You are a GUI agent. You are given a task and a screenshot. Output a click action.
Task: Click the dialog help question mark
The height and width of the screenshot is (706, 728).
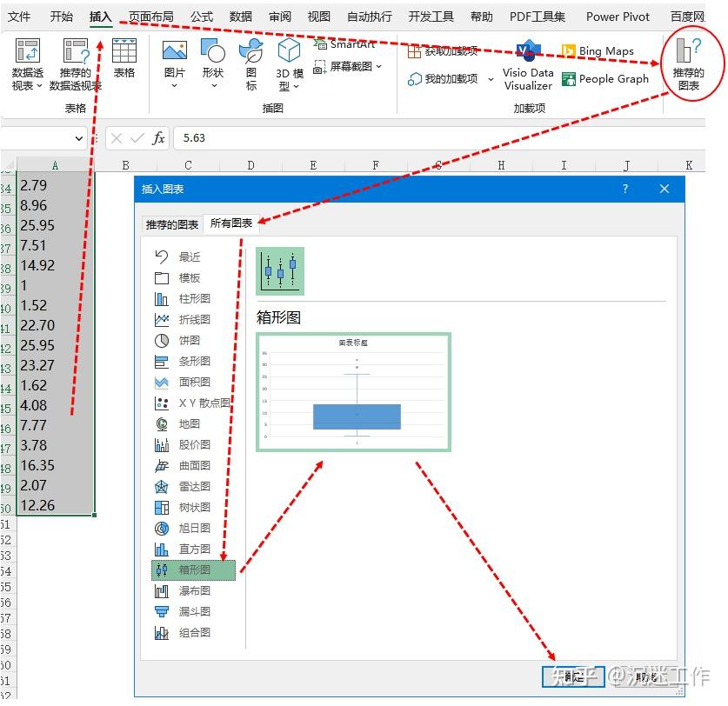point(624,189)
